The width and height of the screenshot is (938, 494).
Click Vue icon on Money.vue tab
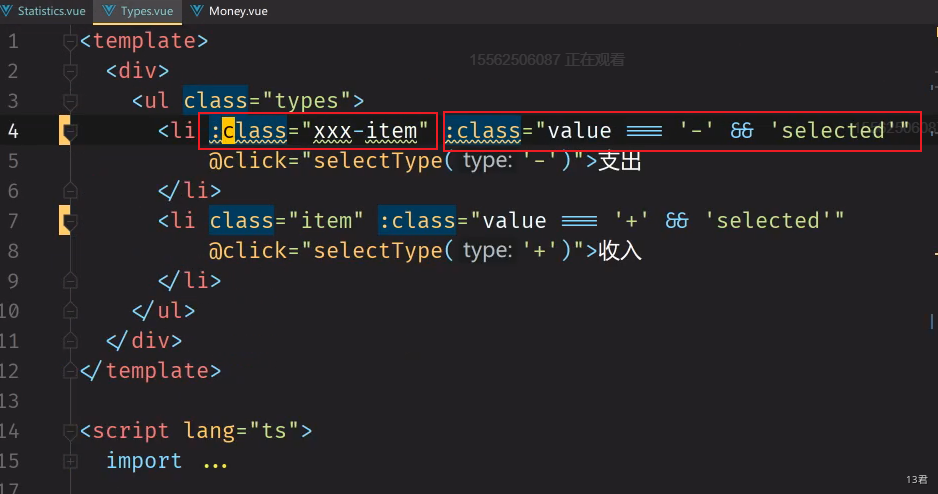coord(197,11)
